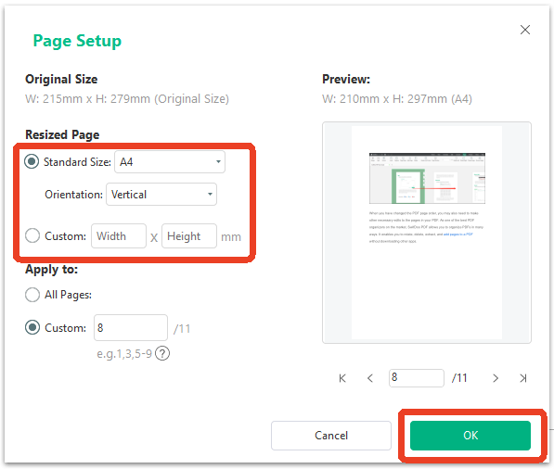Image resolution: width=554 pixels, height=469 pixels.
Task: Jump to last preview page
Action: click(x=523, y=378)
